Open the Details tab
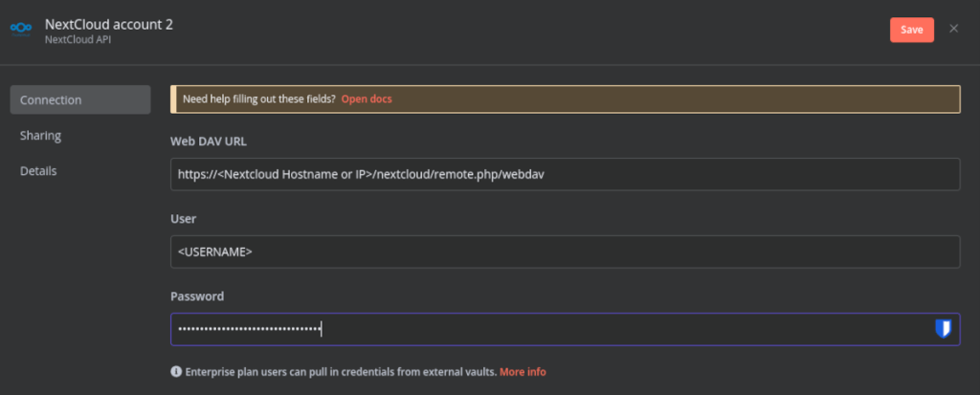 [x=38, y=171]
